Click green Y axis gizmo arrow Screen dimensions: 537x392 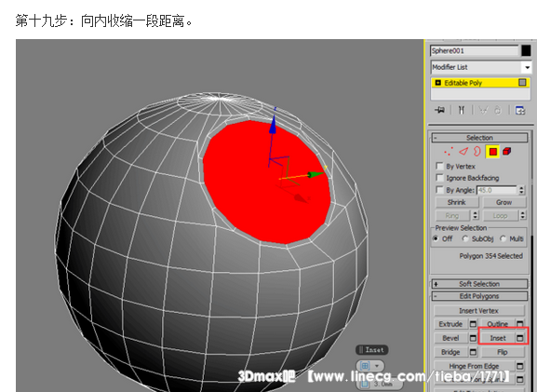[x=315, y=175]
